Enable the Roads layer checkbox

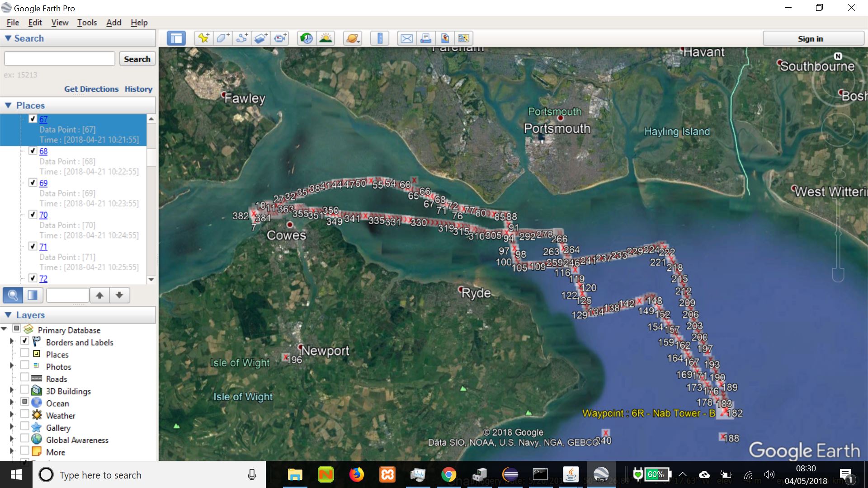25,378
